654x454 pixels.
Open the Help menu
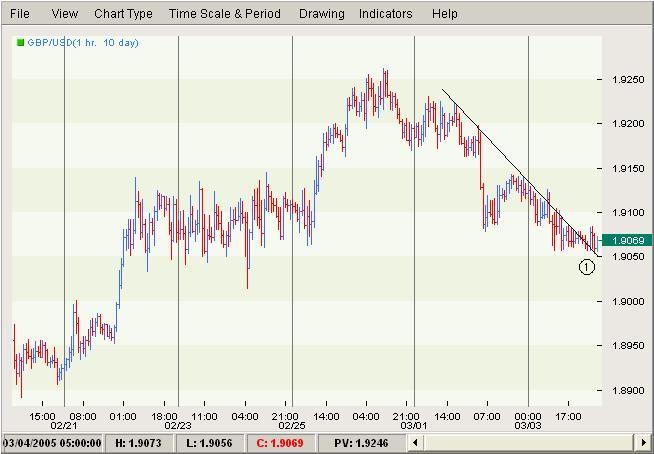[445, 14]
